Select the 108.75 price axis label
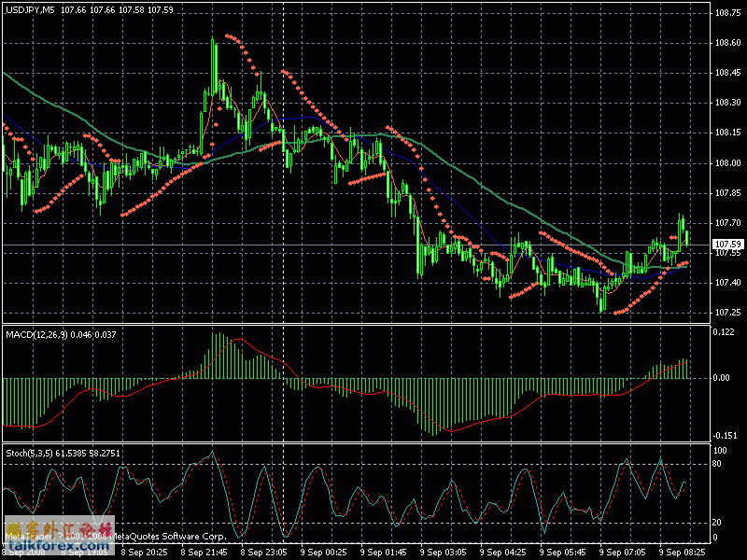Screen dimensions: 747x560 [728, 13]
